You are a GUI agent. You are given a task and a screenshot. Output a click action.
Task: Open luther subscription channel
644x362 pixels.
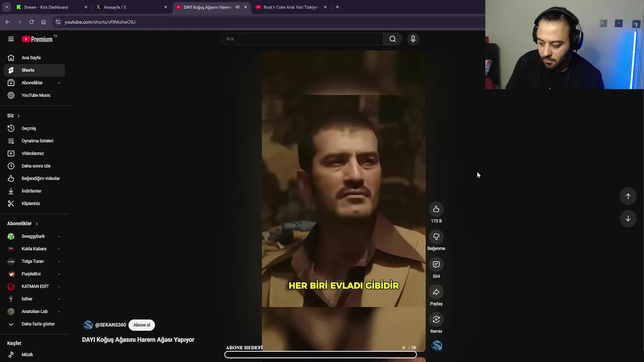pyautogui.click(x=34, y=299)
